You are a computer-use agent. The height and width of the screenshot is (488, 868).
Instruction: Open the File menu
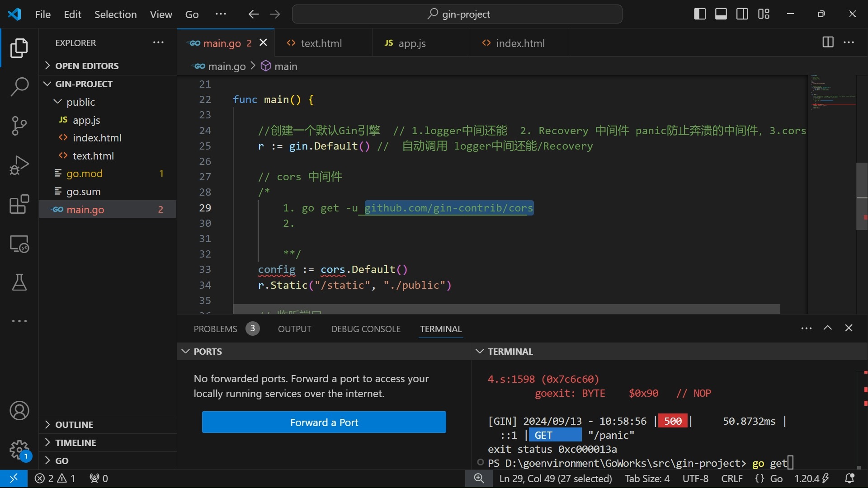43,14
